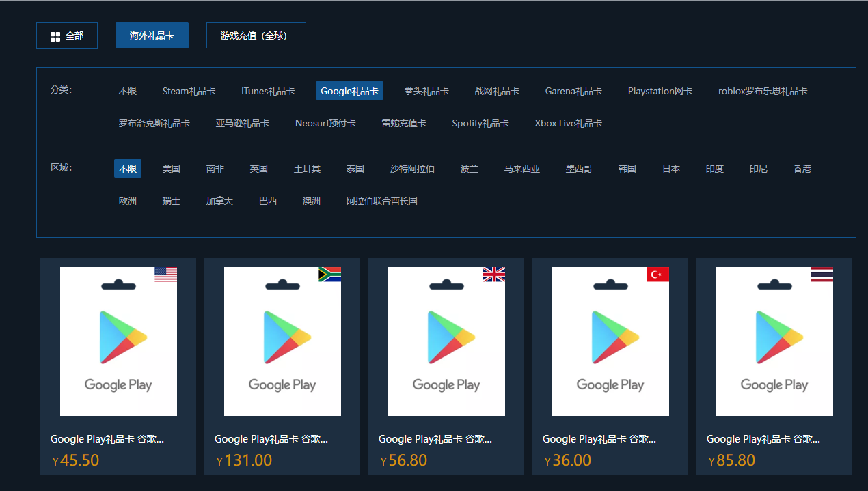Filter by Steam礼品卡 category
Image resolution: width=868 pixels, height=491 pixels.
click(189, 91)
